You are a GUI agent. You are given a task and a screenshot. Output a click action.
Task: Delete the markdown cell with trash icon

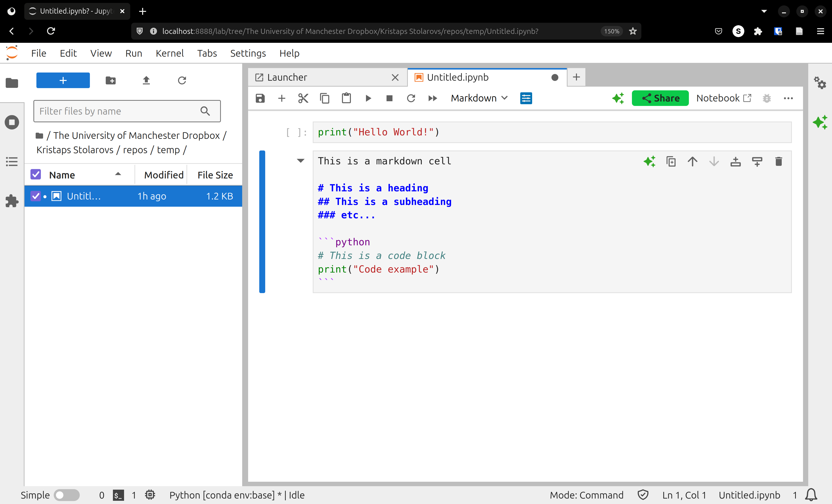point(779,161)
